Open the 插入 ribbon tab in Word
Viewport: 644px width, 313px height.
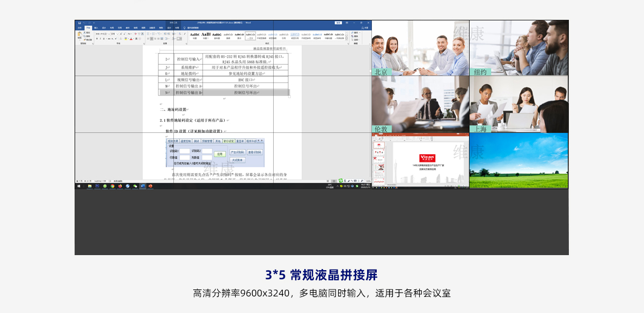pyautogui.click(x=96, y=28)
